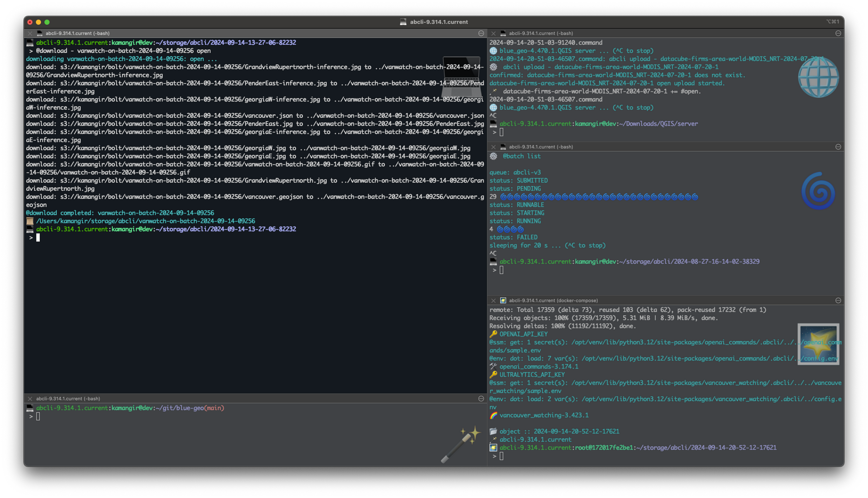This screenshot has width=868, height=498.
Task: Click the laptop icon at the ~/git/blue-geo prompt
Action: pyautogui.click(x=30, y=408)
